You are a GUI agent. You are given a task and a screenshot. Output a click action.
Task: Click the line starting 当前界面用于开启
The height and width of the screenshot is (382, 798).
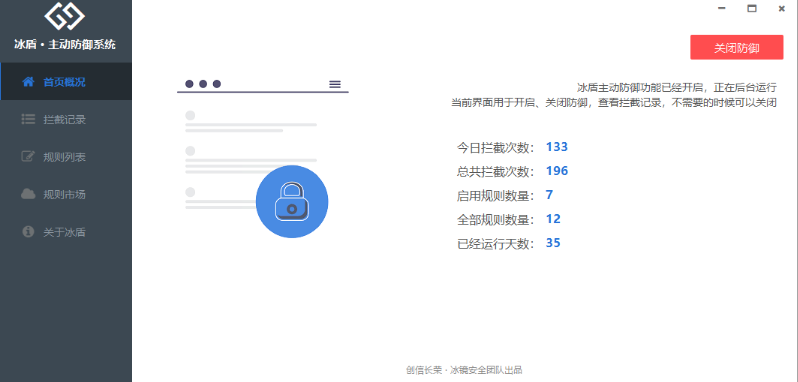pyautogui.click(x=614, y=103)
